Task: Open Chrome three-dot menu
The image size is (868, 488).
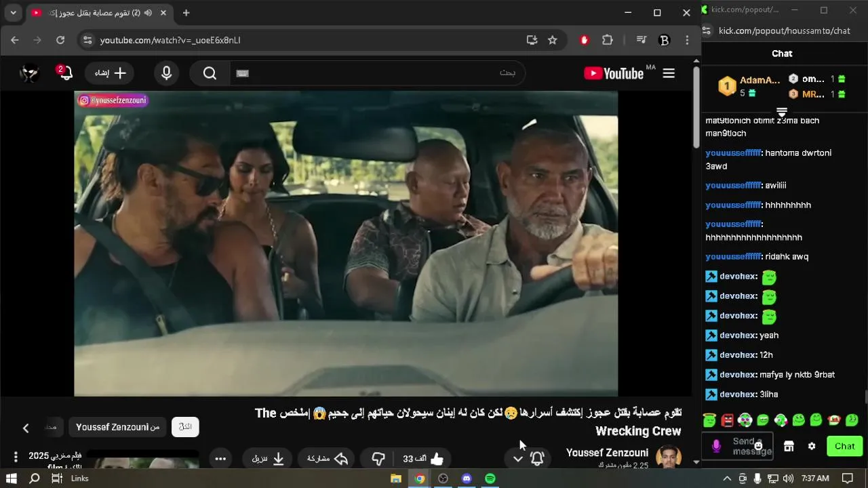Action: (687, 40)
